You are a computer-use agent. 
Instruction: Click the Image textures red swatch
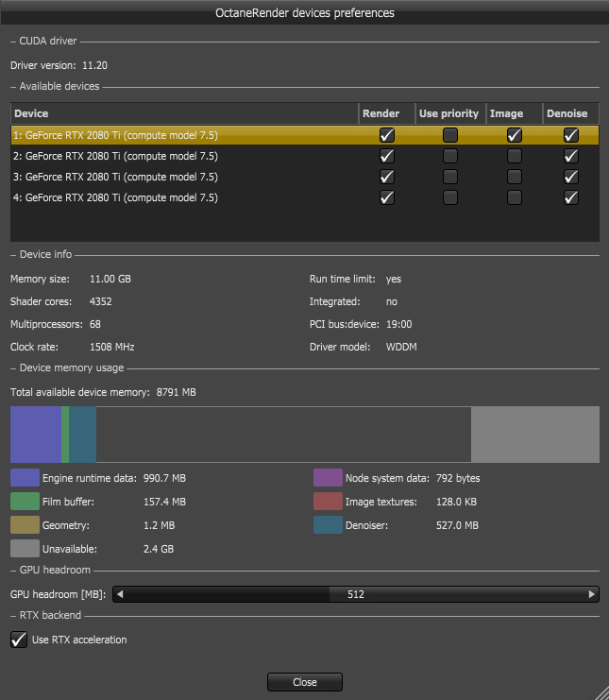(328, 502)
